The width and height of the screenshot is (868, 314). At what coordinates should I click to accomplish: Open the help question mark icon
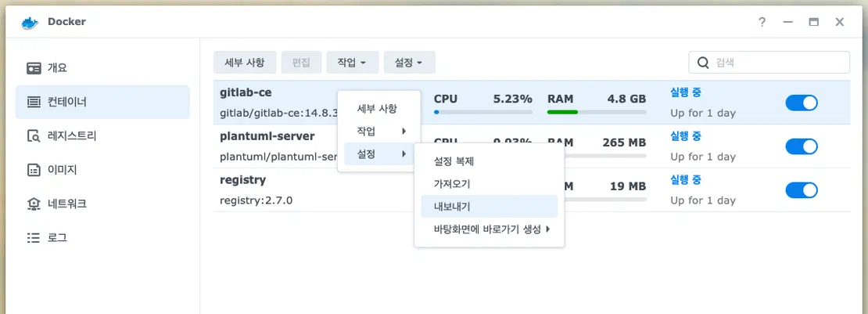click(x=762, y=22)
